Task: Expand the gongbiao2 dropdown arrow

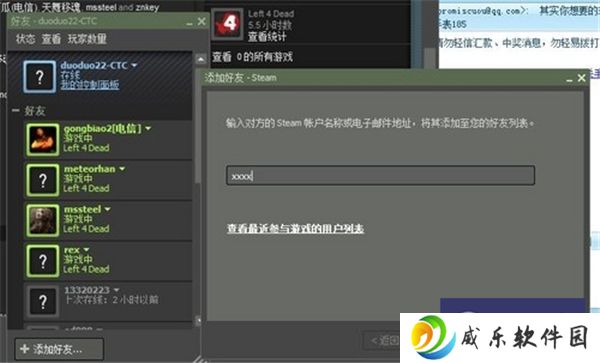Action: (x=148, y=129)
